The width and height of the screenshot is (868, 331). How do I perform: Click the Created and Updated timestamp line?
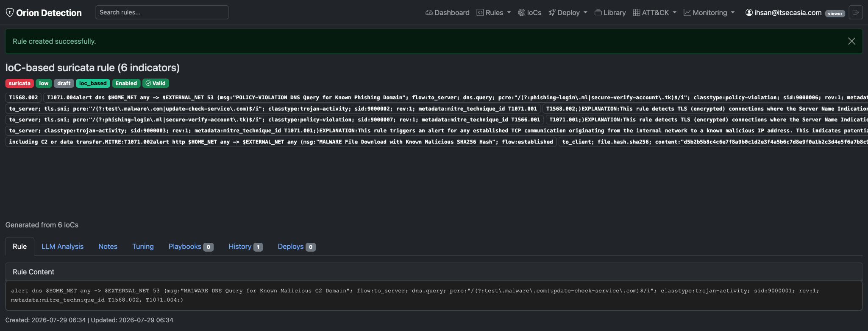[x=89, y=320]
